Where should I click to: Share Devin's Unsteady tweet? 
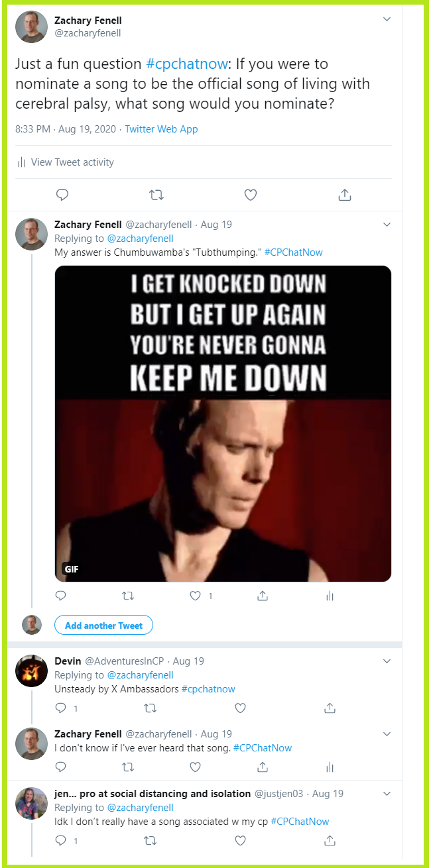click(330, 708)
